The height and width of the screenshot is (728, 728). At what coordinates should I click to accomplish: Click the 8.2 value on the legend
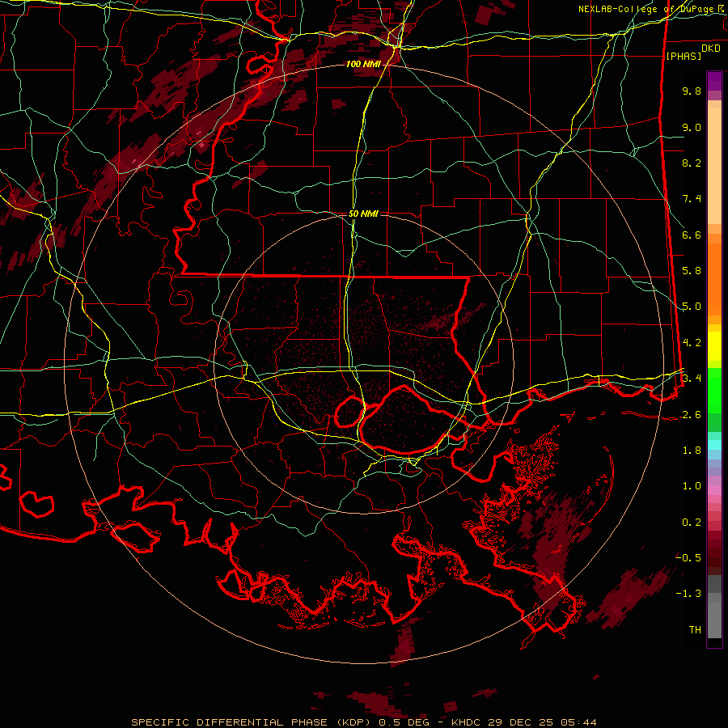pos(692,163)
